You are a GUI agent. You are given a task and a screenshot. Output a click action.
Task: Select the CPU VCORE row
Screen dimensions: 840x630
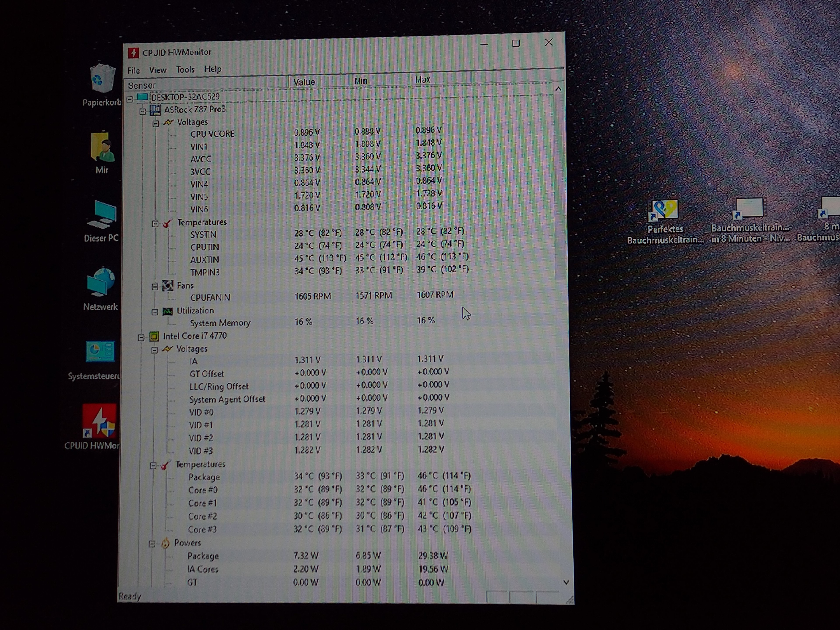212,134
